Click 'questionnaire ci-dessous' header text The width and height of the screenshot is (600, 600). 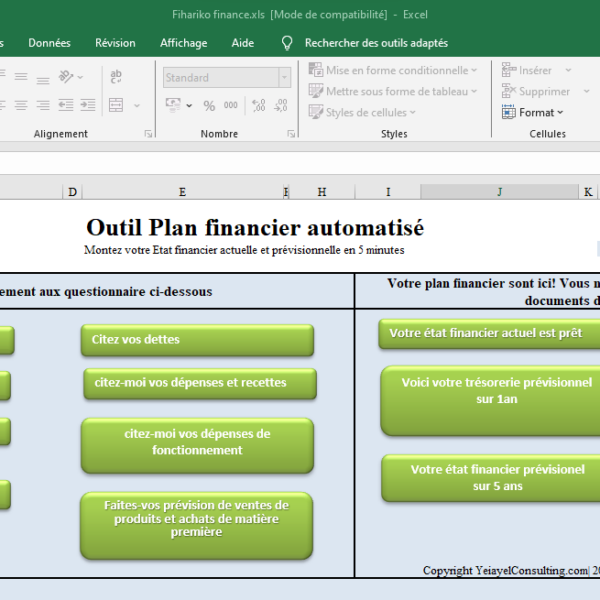138,292
